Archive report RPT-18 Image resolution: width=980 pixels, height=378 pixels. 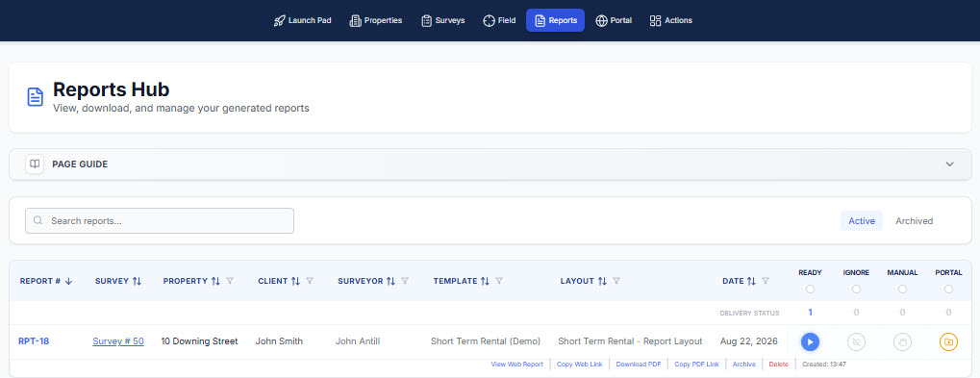click(x=743, y=365)
